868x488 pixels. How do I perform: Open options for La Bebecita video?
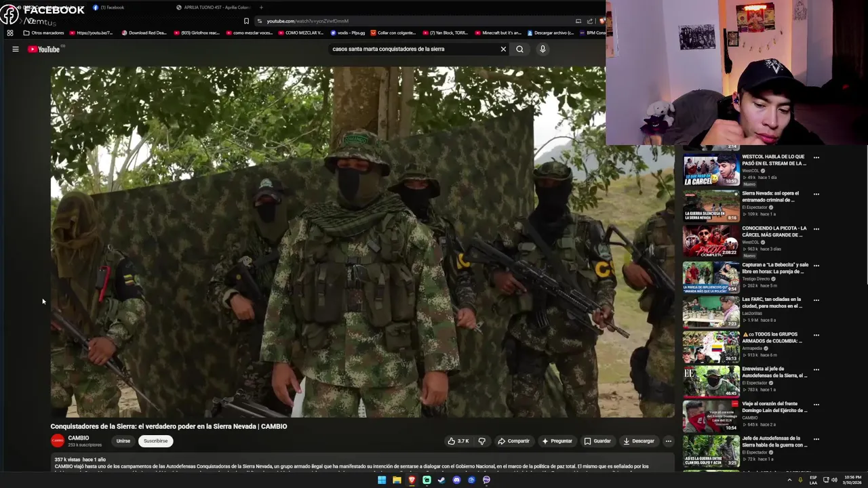tap(816, 266)
